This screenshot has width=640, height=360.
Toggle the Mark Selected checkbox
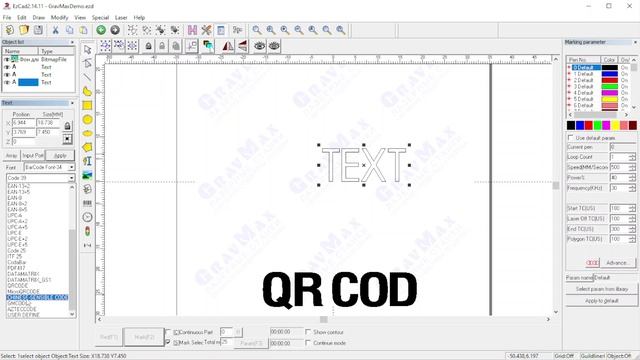pyautogui.click(x=168, y=342)
